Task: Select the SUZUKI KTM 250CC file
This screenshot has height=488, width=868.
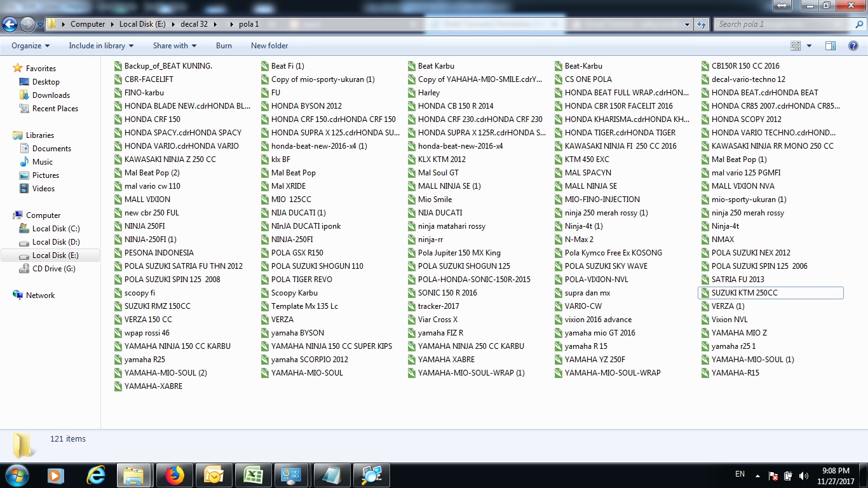Action: [770, 293]
